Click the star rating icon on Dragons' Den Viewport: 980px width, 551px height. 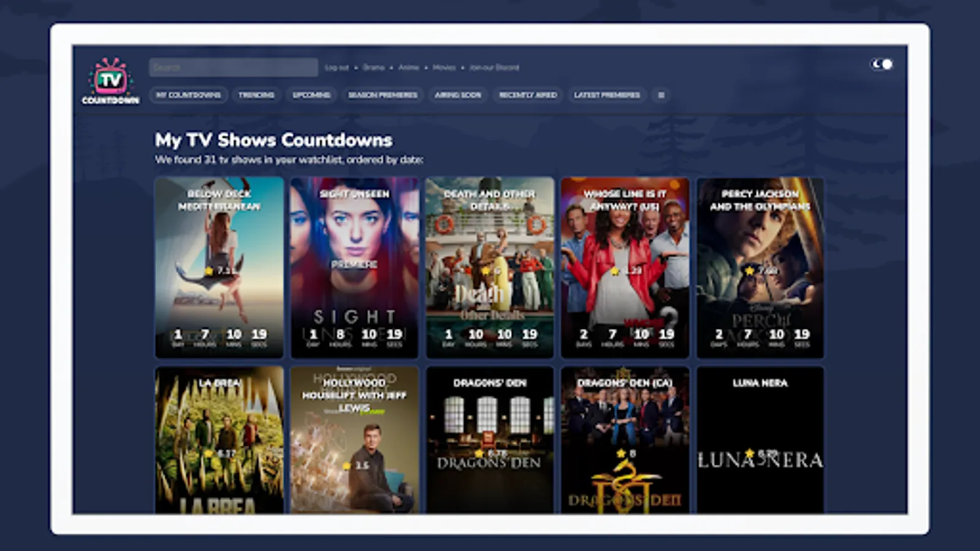[x=478, y=452]
